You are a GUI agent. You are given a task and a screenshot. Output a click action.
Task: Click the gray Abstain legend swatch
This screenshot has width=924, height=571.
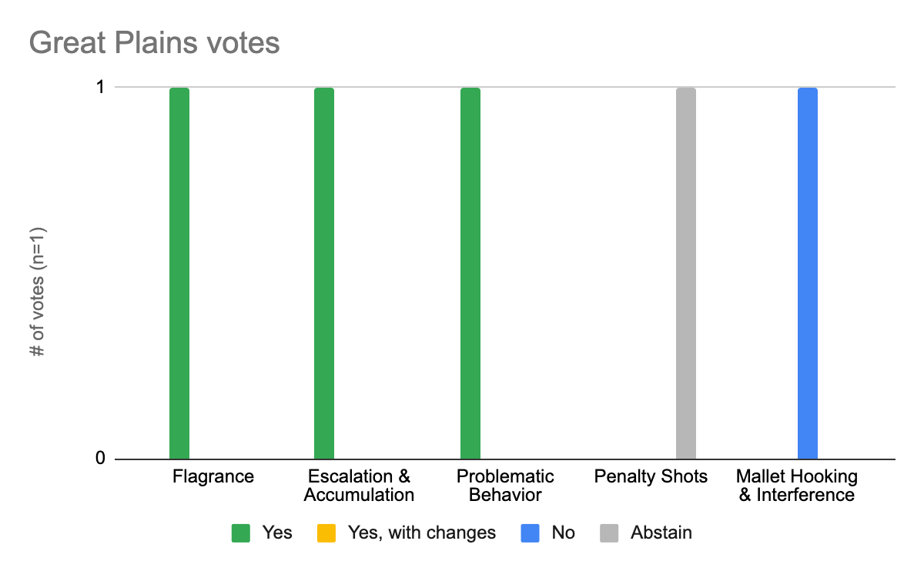610,533
